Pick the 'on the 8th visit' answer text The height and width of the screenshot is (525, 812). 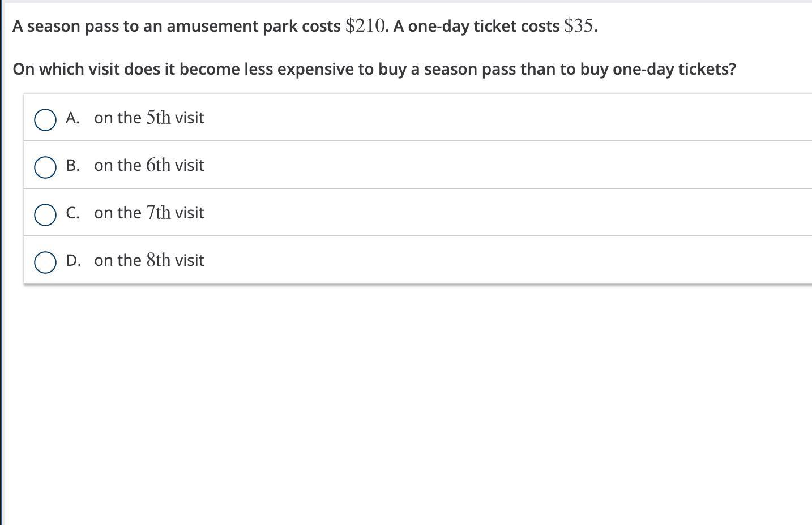[x=149, y=260]
